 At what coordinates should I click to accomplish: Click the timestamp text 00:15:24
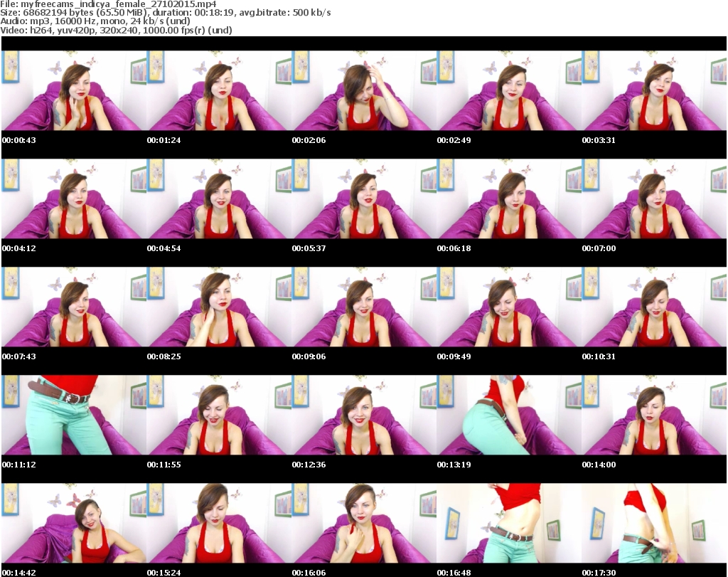(164, 573)
